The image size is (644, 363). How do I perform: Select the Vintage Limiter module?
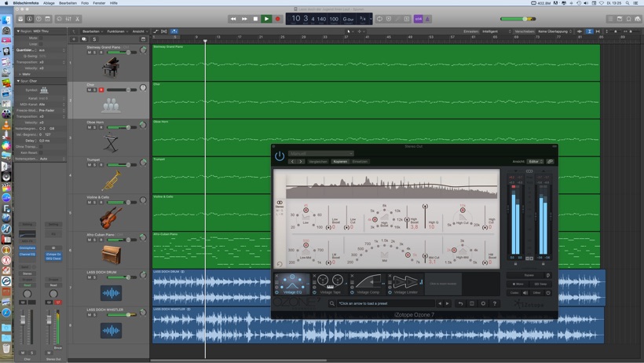[405, 284]
